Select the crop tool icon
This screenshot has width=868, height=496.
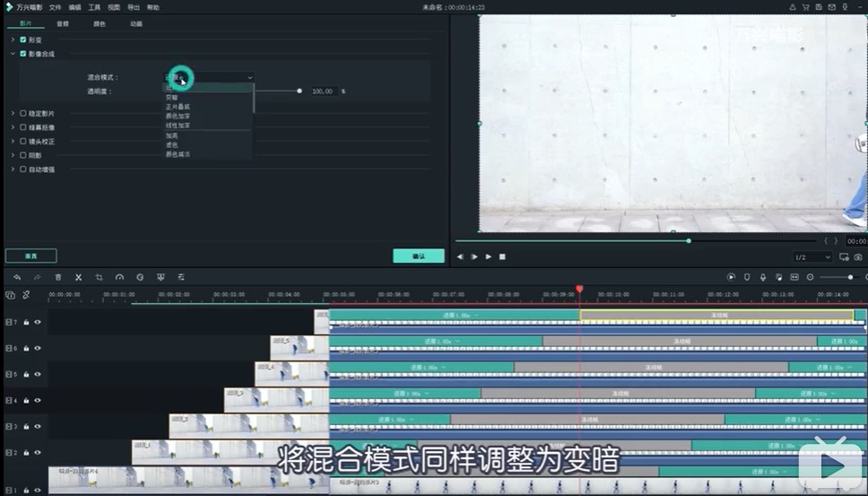100,277
